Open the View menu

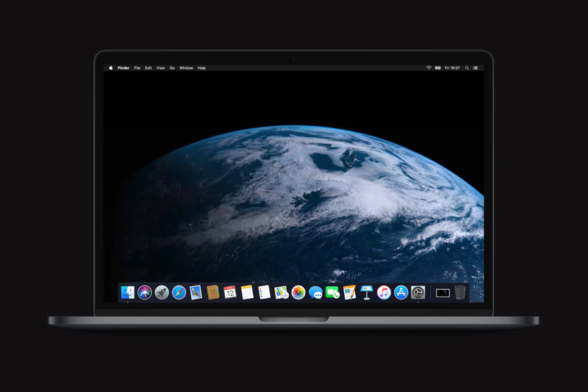tap(160, 68)
